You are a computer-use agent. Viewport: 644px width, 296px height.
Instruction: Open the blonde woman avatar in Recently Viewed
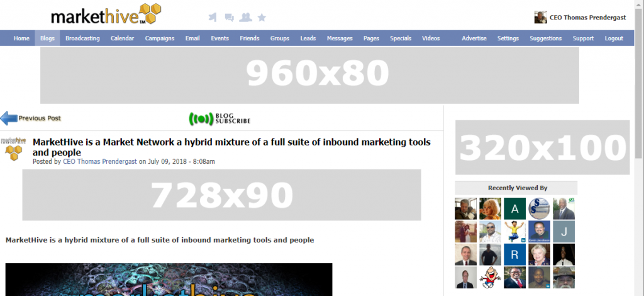(x=490, y=209)
